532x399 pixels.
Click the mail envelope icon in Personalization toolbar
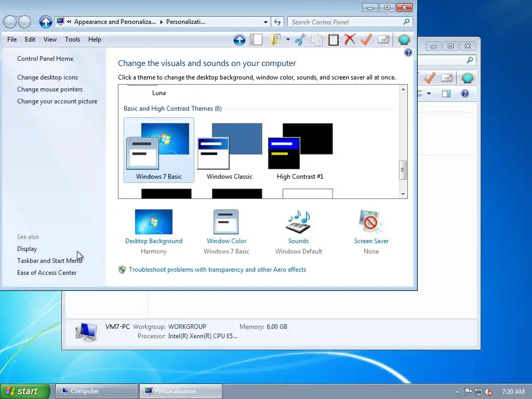pyautogui.click(x=383, y=39)
